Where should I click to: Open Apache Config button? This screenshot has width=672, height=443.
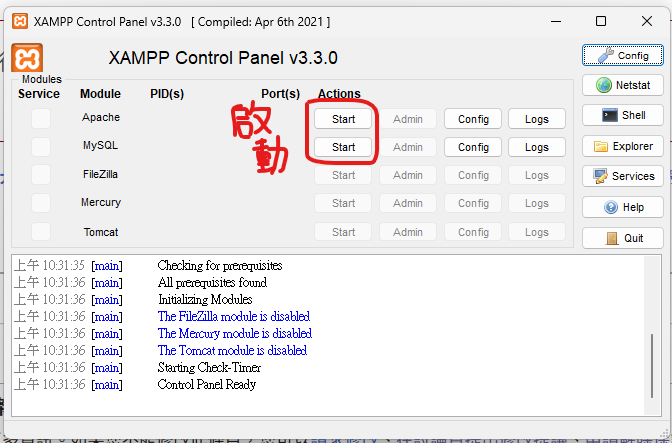point(473,119)
